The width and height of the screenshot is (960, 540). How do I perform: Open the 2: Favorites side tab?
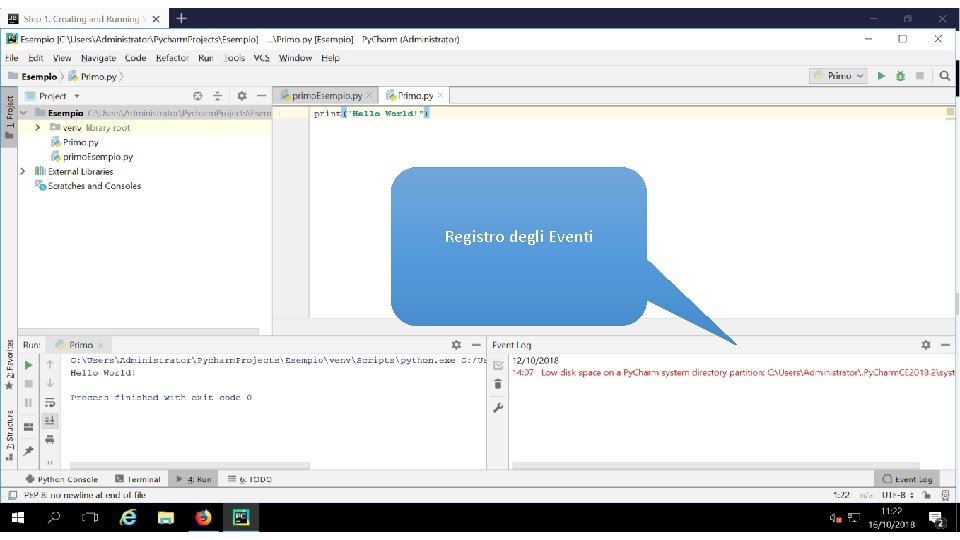click(x=9, y=365)
